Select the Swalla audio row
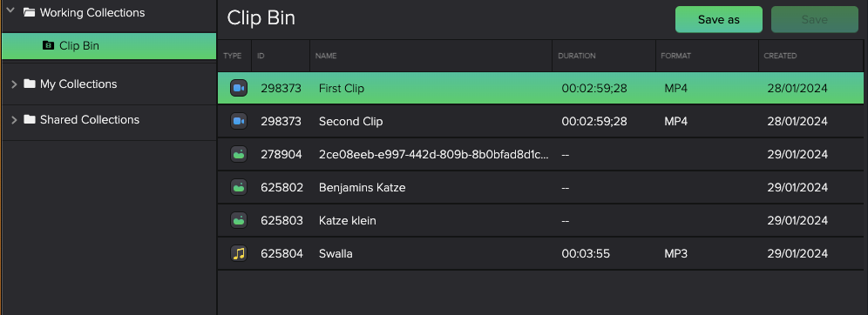 (540, 254)
